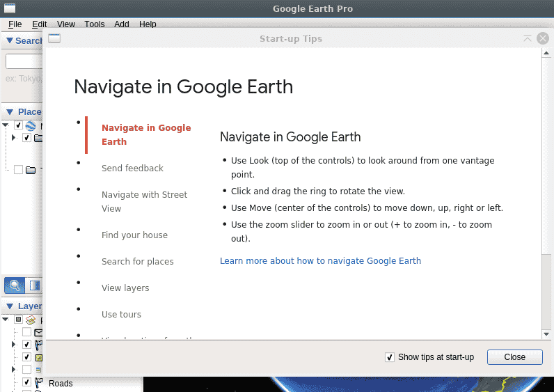The width and height of the screenshot is (554, 392).
Task: Collapse Primary Database tree arrow in Layers
Action: click(x=6, y=320)
